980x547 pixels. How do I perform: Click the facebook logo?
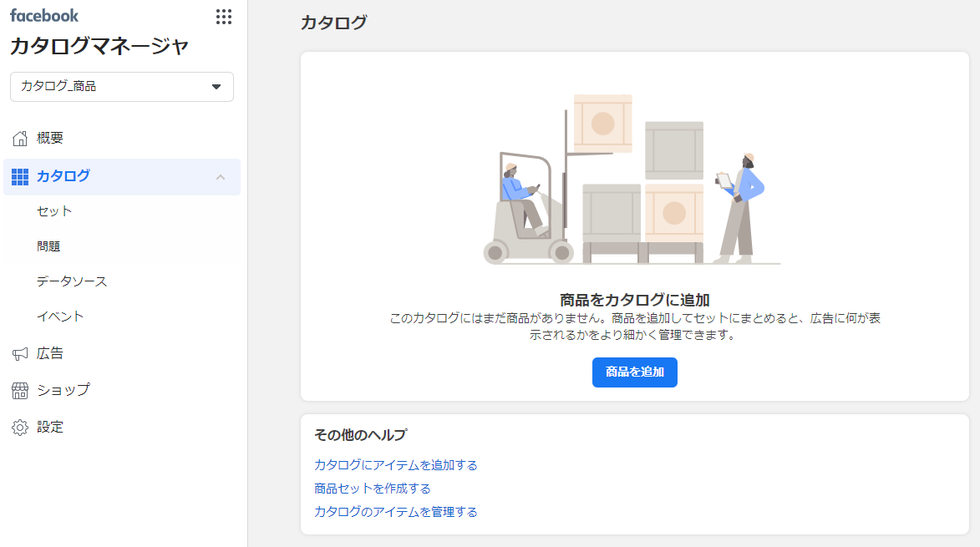tap(44, 16)
